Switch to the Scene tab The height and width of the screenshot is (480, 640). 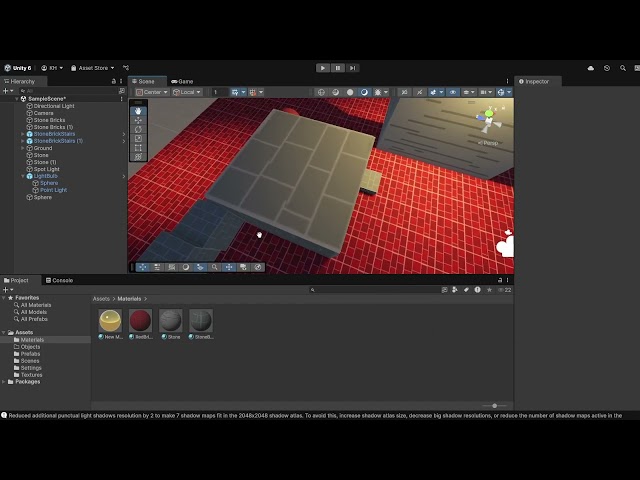(147, 81)
